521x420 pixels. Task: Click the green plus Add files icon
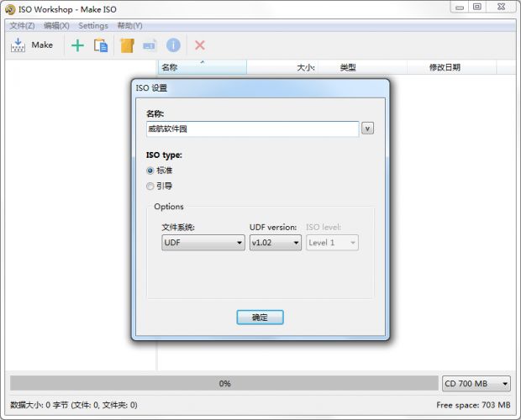[77, 45]
